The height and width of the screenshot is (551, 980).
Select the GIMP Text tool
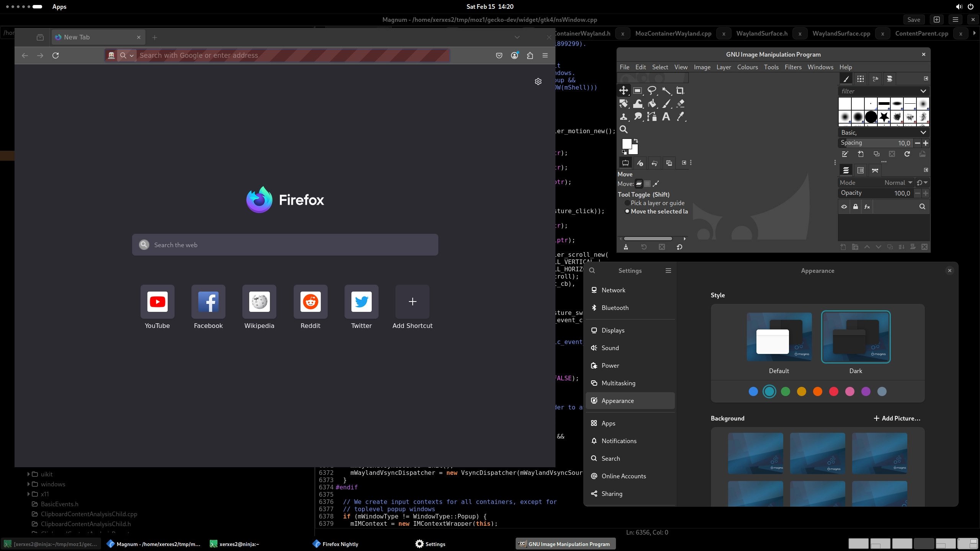(x=666, y=117)
